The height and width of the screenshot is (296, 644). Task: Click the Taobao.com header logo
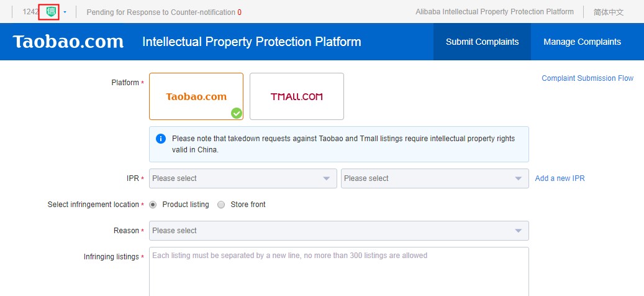(68, 42)
